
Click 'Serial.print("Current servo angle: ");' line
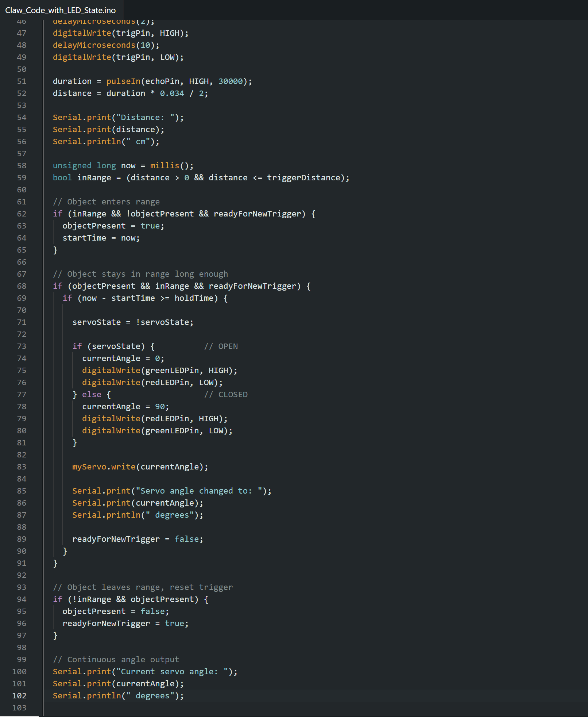tap(145, 672)
